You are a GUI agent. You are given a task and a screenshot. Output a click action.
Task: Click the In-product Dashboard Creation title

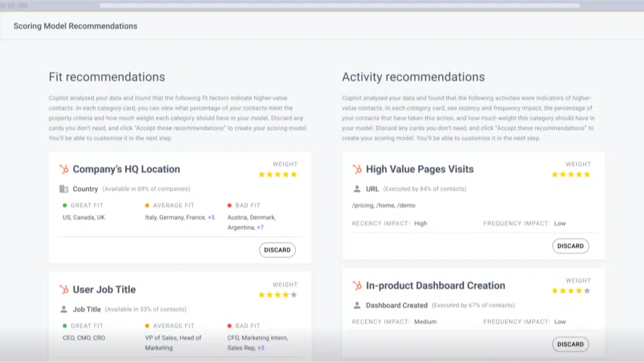436,285
